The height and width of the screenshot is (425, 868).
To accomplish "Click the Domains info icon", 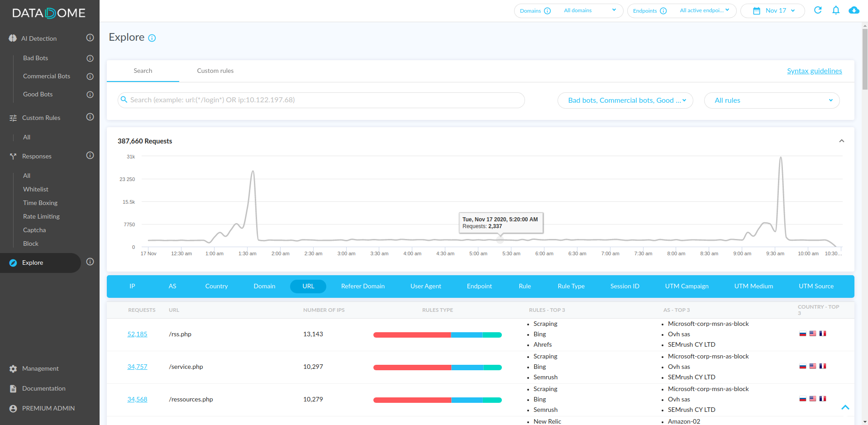I will (x=547, y=11).
